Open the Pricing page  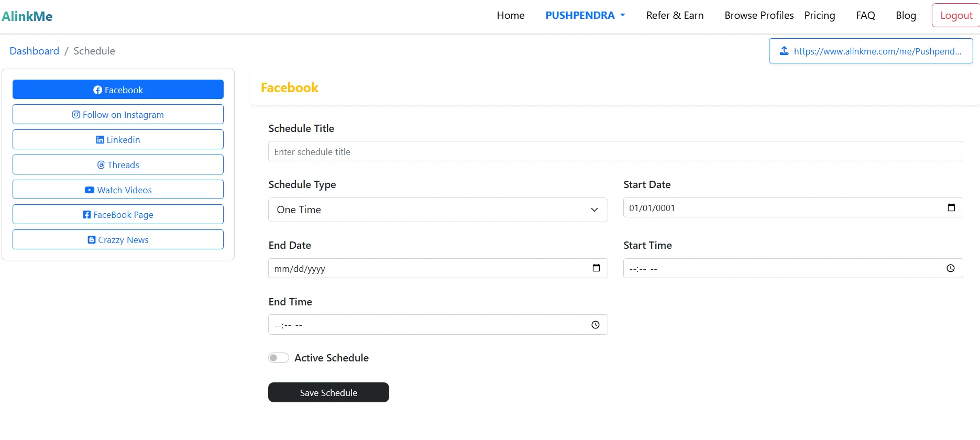point(820,15)
